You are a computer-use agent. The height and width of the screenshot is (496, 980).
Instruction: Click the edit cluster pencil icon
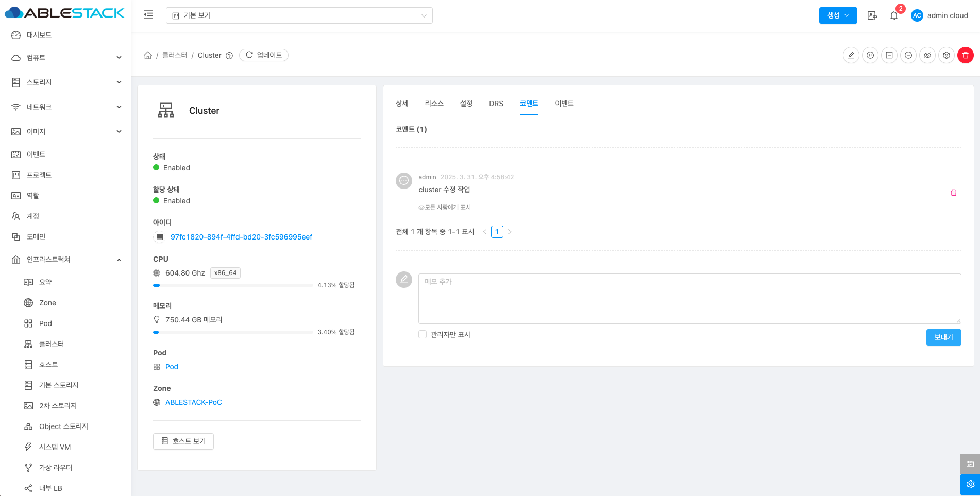851,55
